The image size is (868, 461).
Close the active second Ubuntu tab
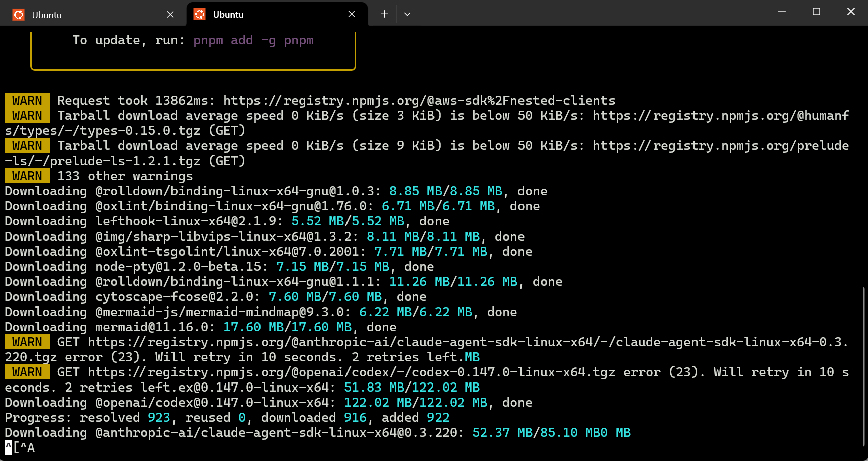(x=352, y=15)
